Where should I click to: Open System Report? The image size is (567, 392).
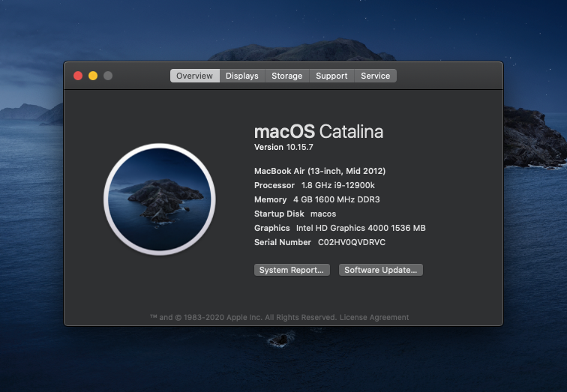pyautogui.click(x=292, y=270)
